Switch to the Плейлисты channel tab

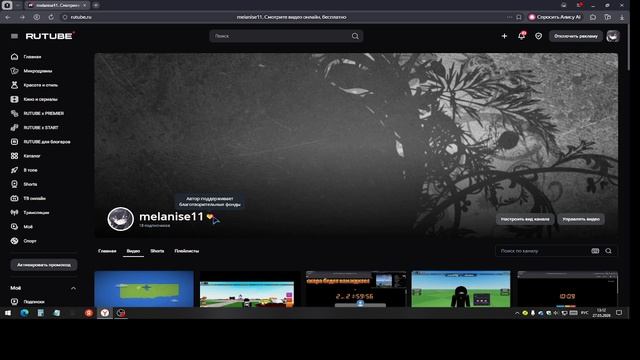(x=187, y=251)
